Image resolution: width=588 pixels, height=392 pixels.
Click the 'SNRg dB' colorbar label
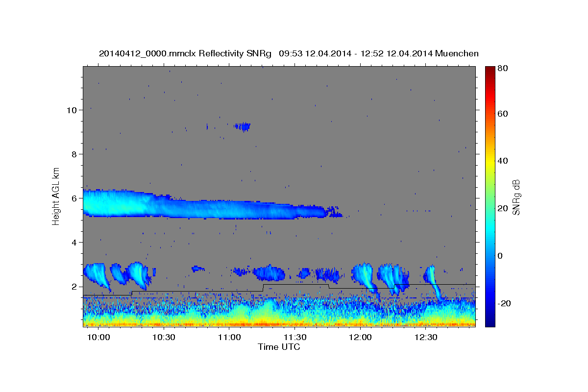(x=516, y=197)
